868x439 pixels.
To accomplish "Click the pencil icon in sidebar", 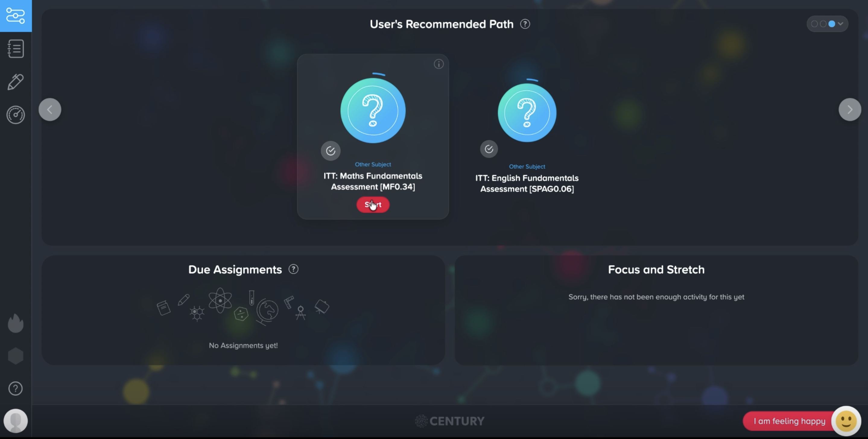I will (15, 82).
